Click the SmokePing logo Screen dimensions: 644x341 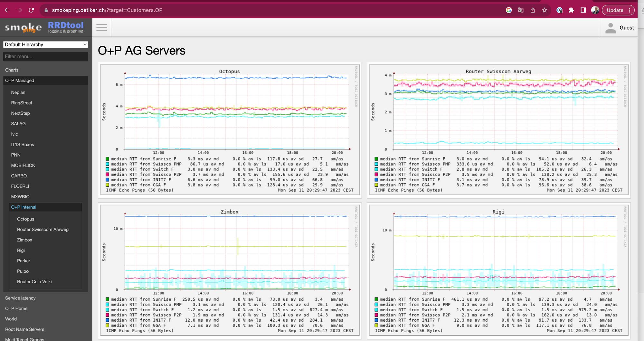[x=23, y=28]
